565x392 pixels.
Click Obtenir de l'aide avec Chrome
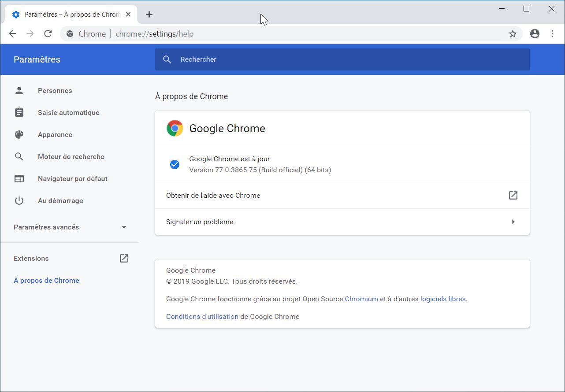click(x=342, y=195)
